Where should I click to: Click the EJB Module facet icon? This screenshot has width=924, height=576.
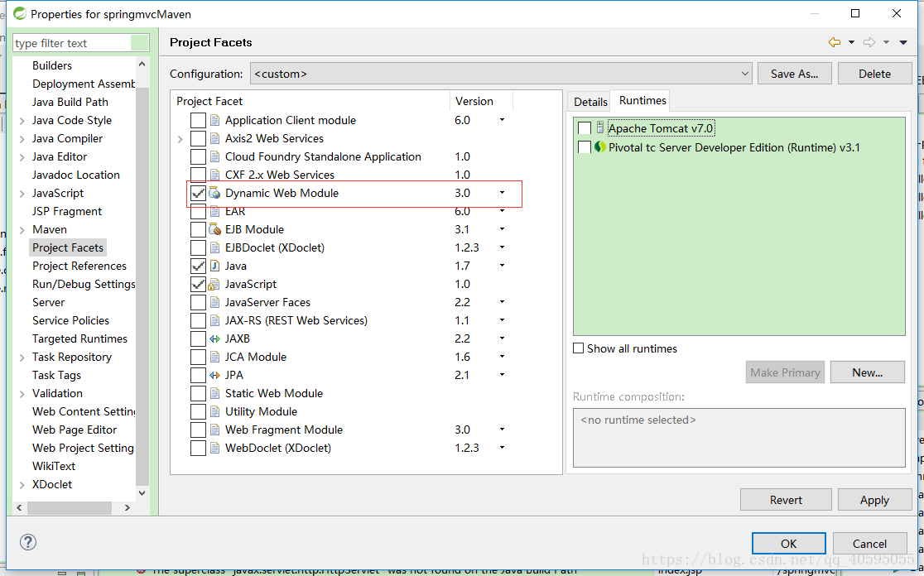point(214,230)
